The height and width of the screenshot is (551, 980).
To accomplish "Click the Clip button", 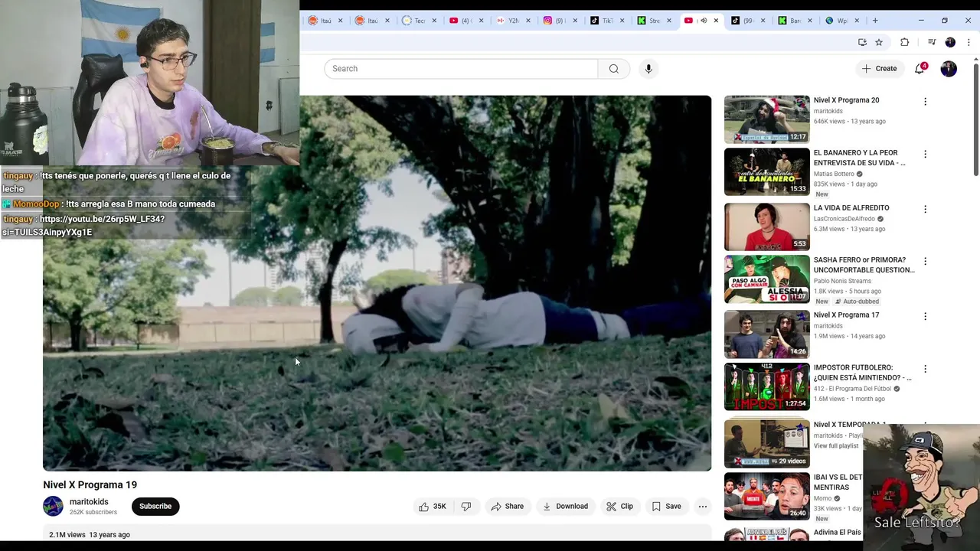I will (x=619, y=507).
